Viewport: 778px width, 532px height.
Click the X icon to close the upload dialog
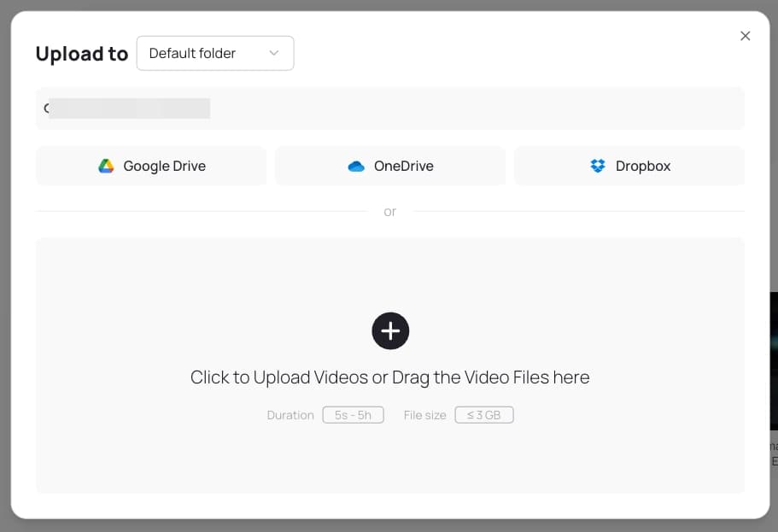(745, 36)
